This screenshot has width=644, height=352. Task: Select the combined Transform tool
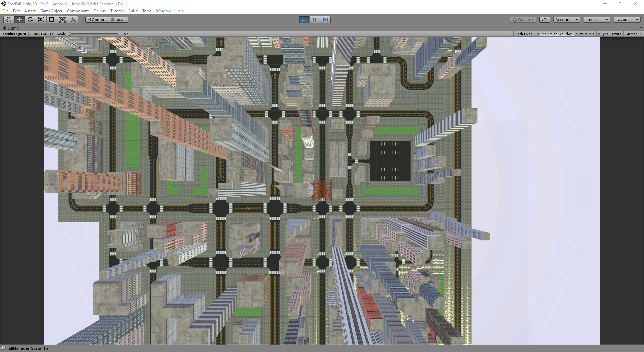[62, 20]
